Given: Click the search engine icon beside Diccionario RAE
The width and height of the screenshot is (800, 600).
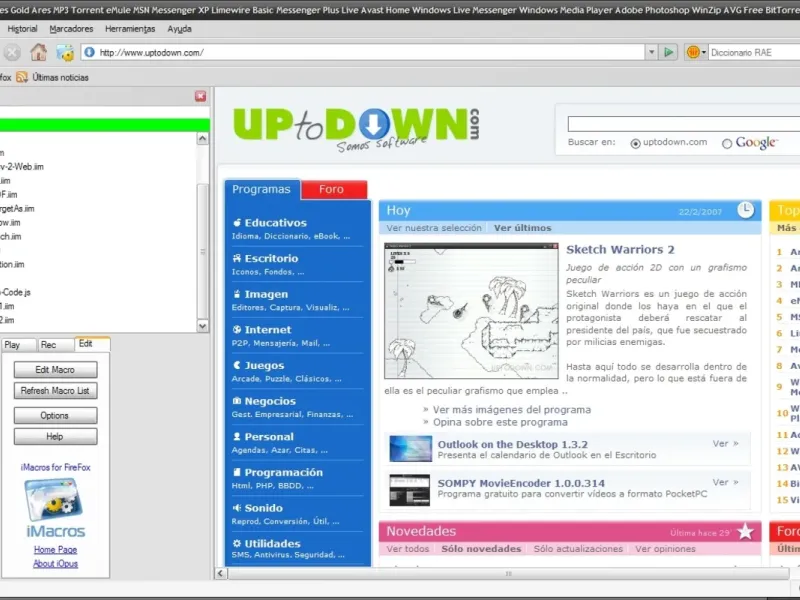Looking at the screenshot, I should 693,52.
